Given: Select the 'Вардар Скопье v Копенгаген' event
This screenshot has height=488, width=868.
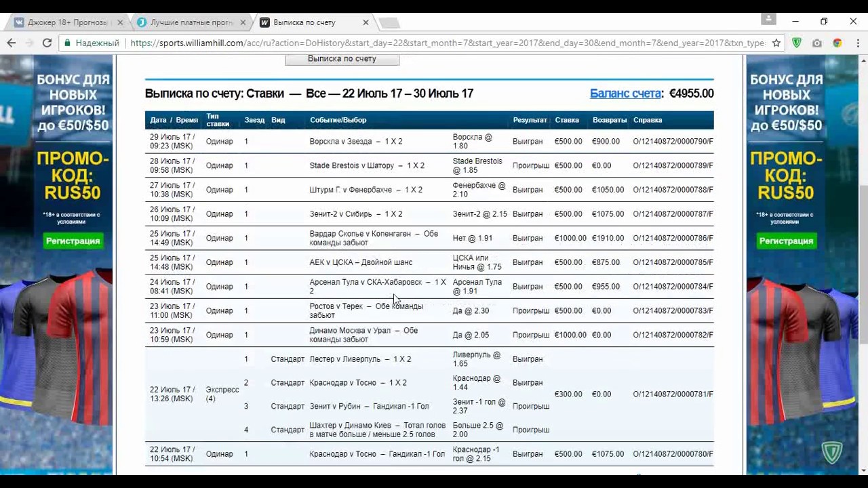Looking at the screenshot, I should pos(374,239).
